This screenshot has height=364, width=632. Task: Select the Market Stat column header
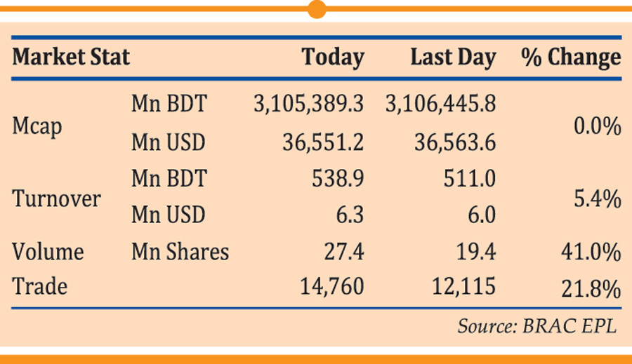(71, 58)
